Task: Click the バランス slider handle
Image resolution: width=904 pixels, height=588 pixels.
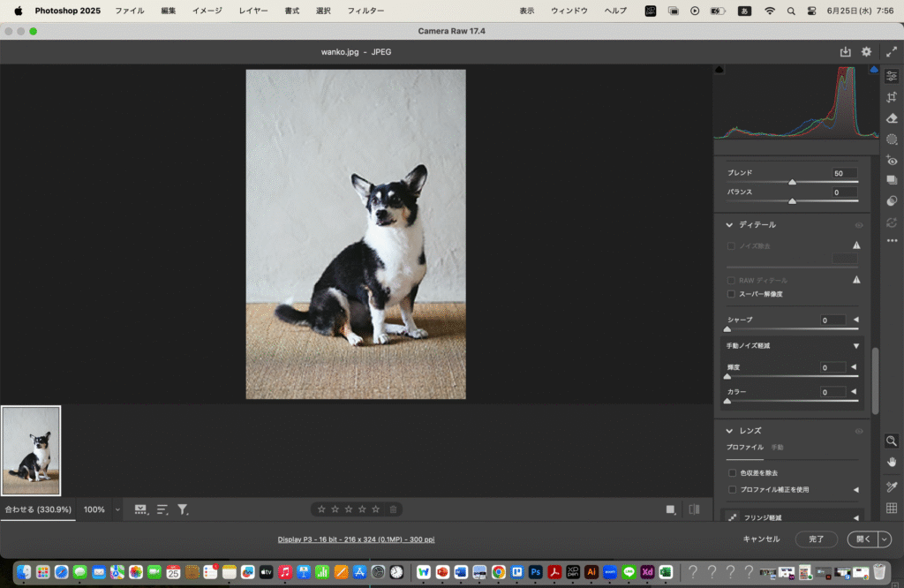Action: (792, 201)
